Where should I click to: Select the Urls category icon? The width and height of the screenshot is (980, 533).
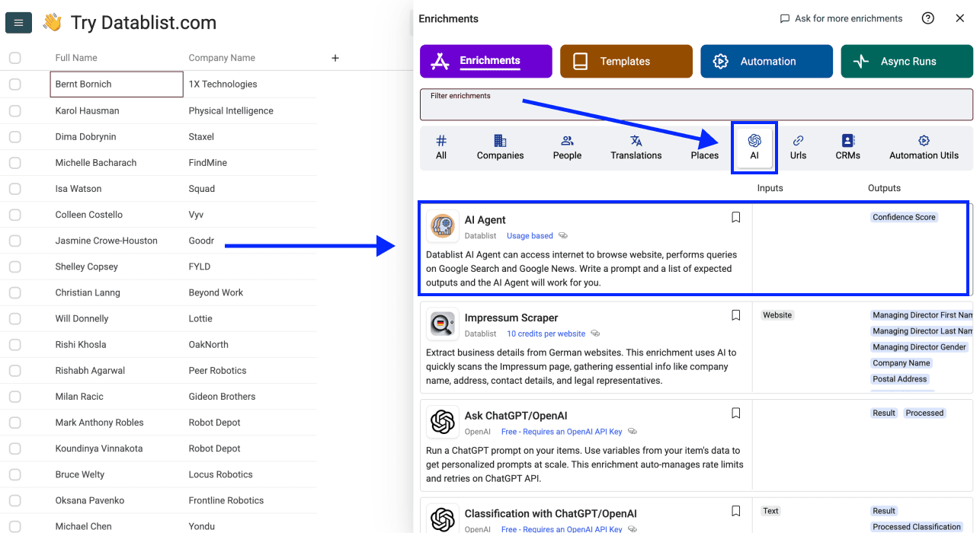pyautogui.click(x=798, y=146)
